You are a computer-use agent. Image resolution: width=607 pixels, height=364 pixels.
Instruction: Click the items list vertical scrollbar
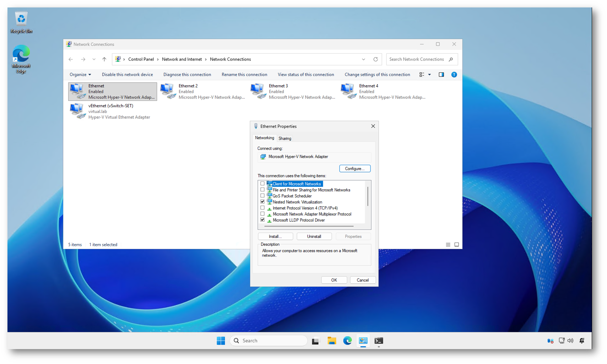click(x=368, y=197)
